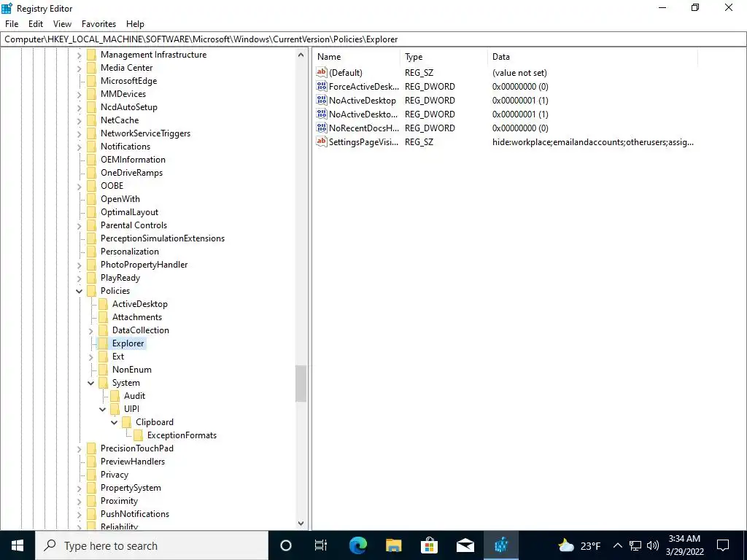Open the network status tray icon
The width and height of the screenshot is (747, 560).
[635, 545]
